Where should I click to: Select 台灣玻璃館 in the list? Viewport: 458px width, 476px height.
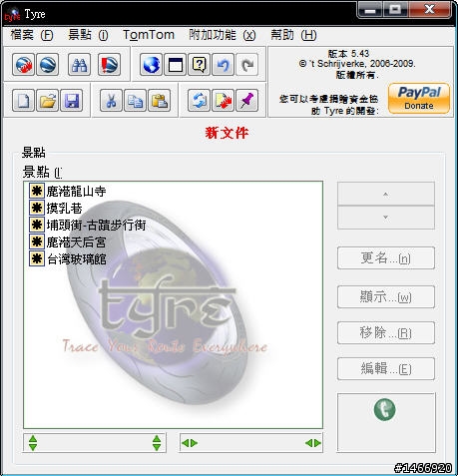(x=77, y=258)
